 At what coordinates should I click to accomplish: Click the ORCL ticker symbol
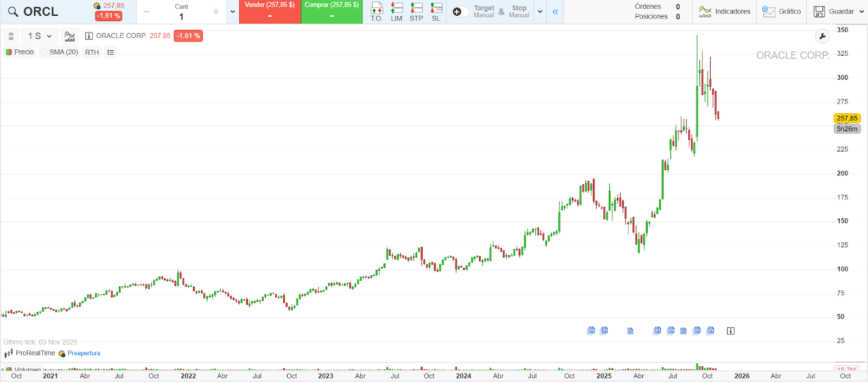[41, 12]
